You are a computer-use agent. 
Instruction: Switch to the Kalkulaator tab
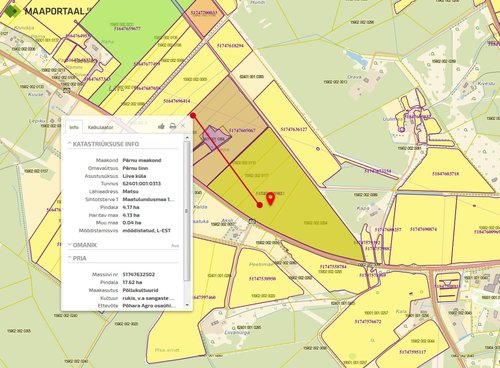pos(100,127)
